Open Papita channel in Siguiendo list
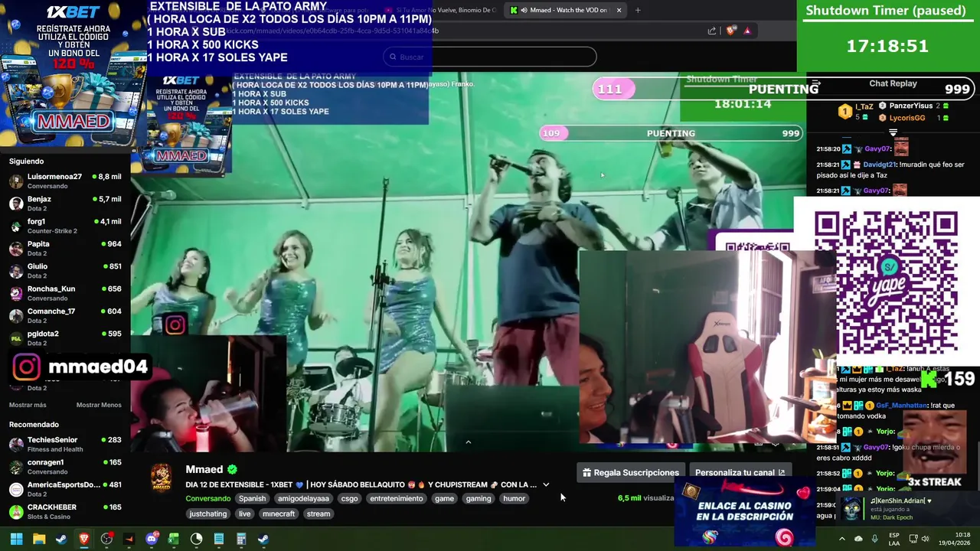 point(65,248)
